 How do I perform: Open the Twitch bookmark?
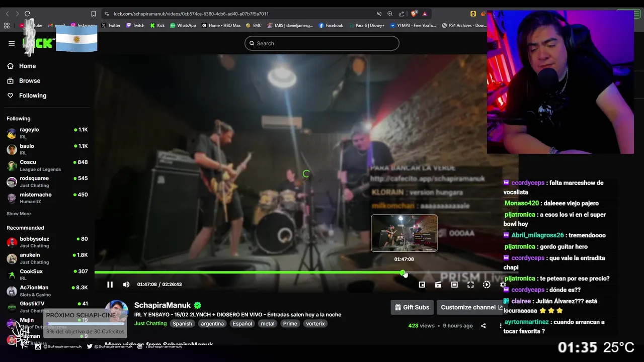click(135, 25)
